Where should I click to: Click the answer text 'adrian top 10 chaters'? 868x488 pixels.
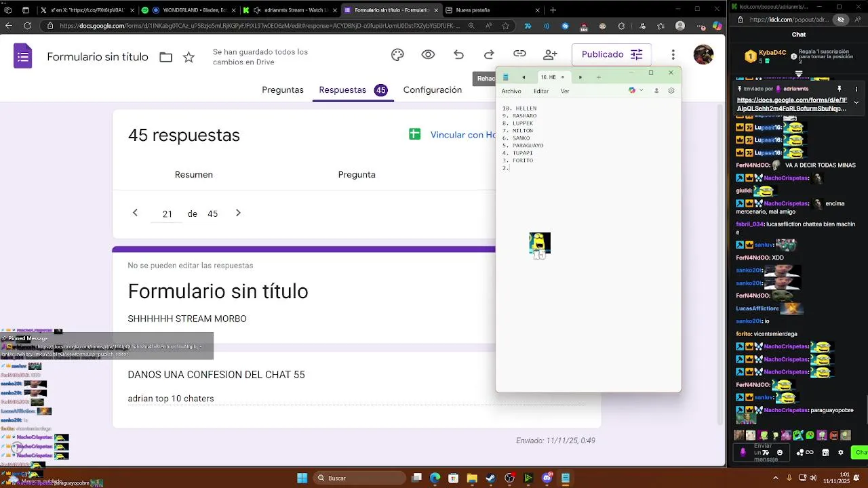(171, 399)
